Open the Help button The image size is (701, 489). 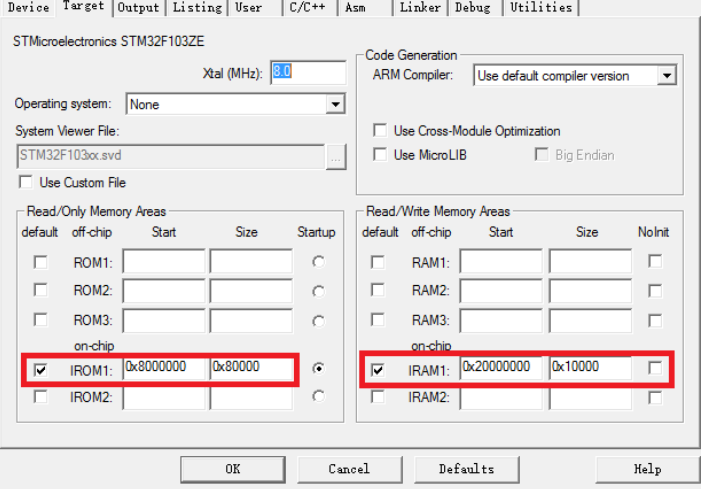click(x=648, y=469)
